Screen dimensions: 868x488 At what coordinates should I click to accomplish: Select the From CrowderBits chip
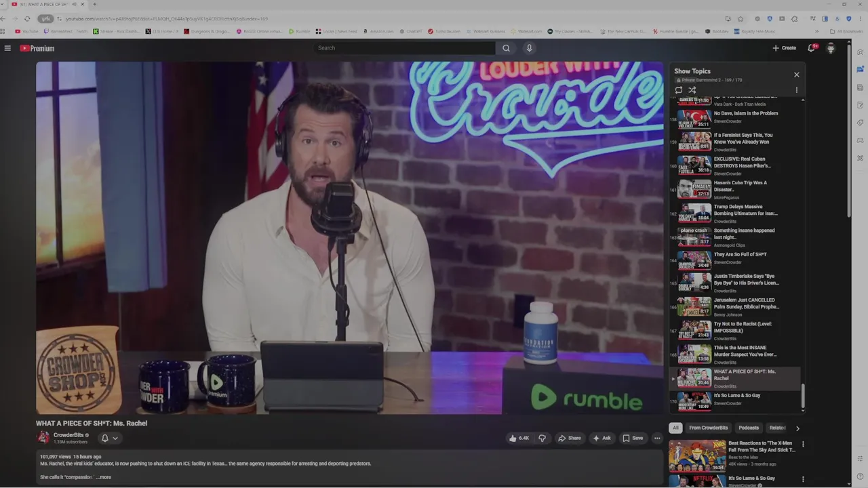point(709,428)
